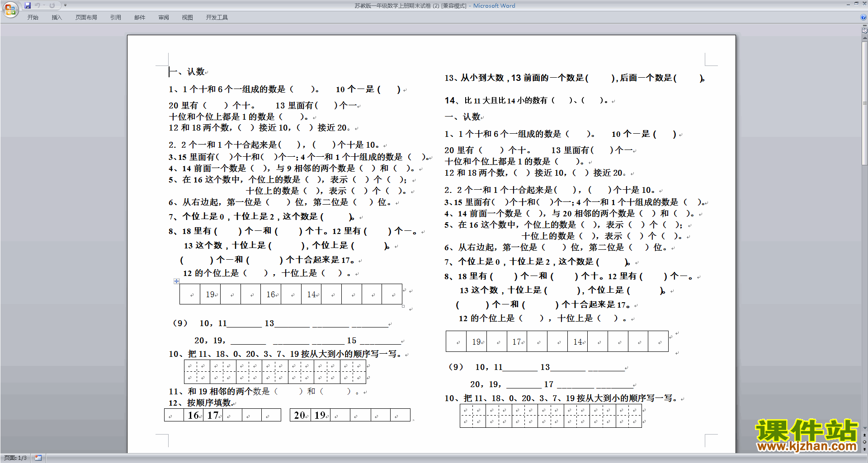This screenshot has height=463, width=868.
Task: Click the vertical scrollbar up arrow
Action: 864,38
